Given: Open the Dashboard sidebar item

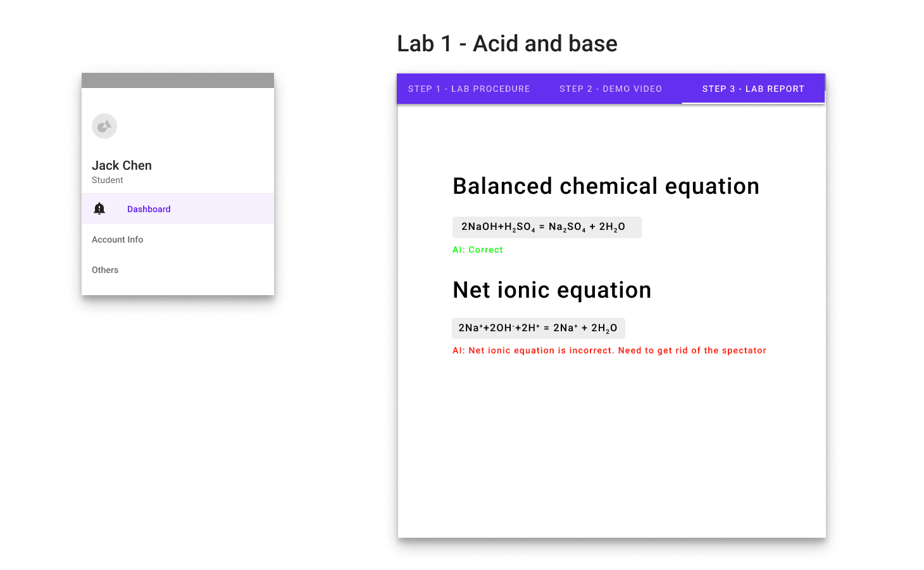Looking at the screenshot, I should (149, 208).
